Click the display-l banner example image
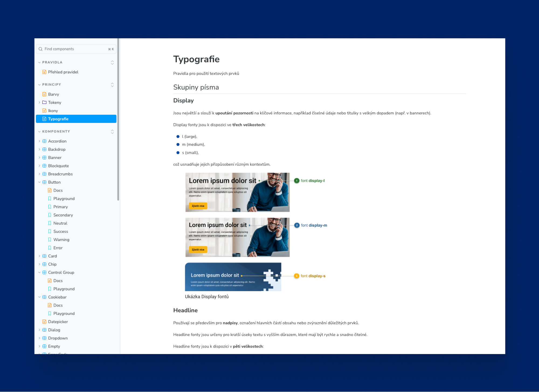This screenshot has width=539, height=392. (237, 192)
